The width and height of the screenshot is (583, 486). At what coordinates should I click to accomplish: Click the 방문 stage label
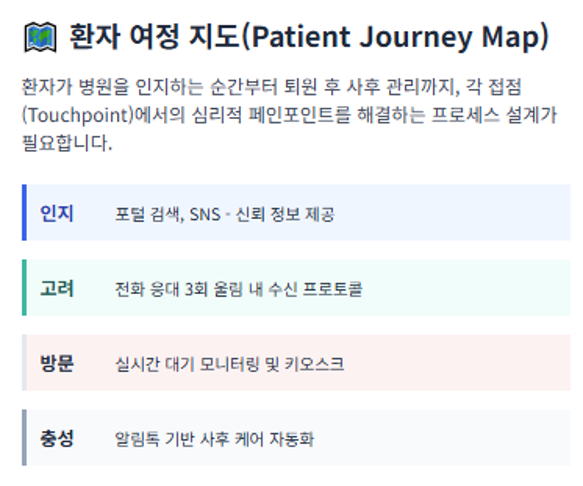pyautogui.click(x=57, y=363)
